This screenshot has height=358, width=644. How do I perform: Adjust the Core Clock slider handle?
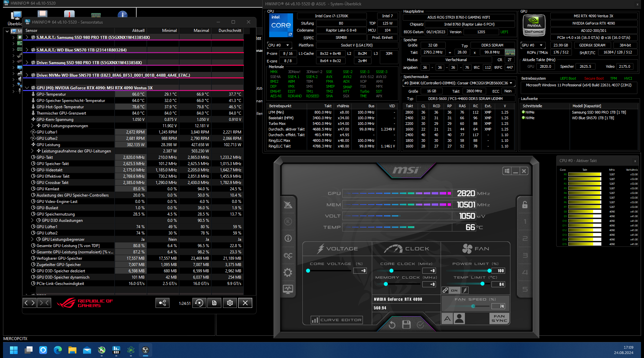coord(391,271)
